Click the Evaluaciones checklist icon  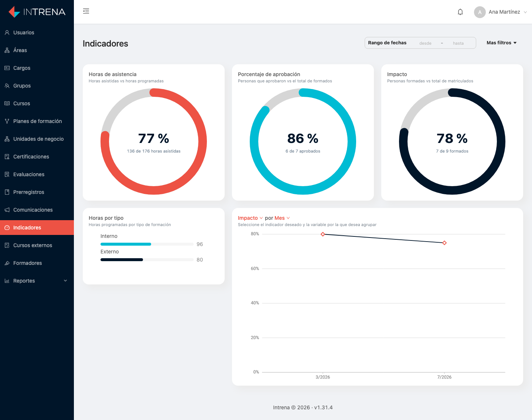(7, 174)
